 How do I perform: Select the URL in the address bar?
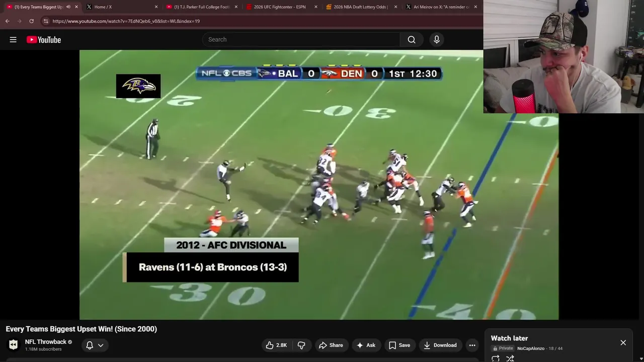click(x=126, y=21)
